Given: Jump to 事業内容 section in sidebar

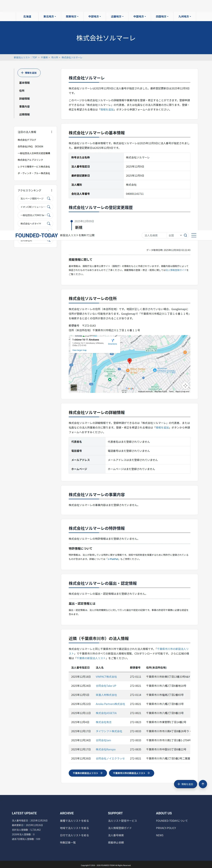Looking at the screenshot, I should (24, 107).
